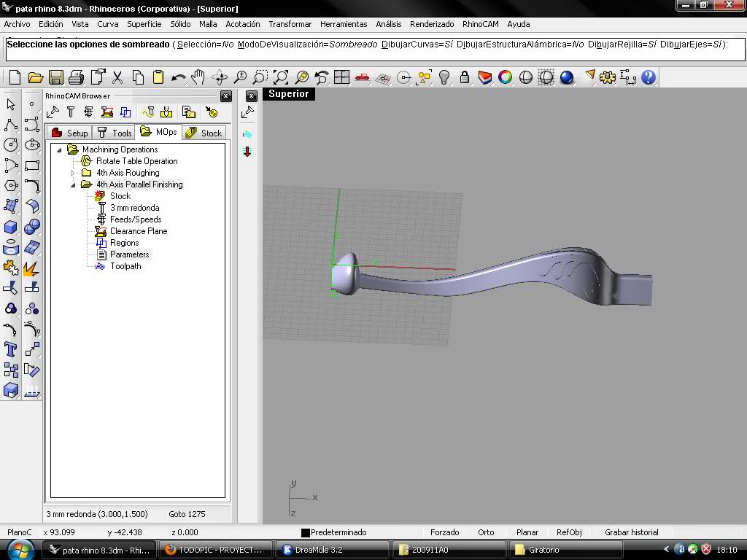747x560 pixels.
Task: Select the Toolpath tree item
Action: 125,266
